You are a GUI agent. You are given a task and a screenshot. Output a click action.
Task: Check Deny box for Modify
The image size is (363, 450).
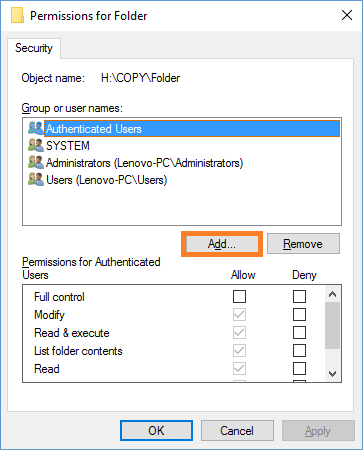tap(299, 314)
